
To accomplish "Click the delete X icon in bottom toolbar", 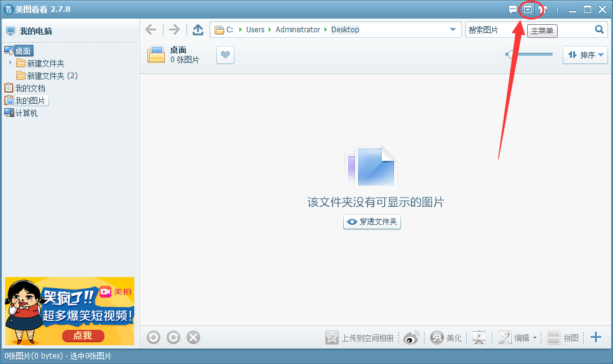I will point(193,337).
